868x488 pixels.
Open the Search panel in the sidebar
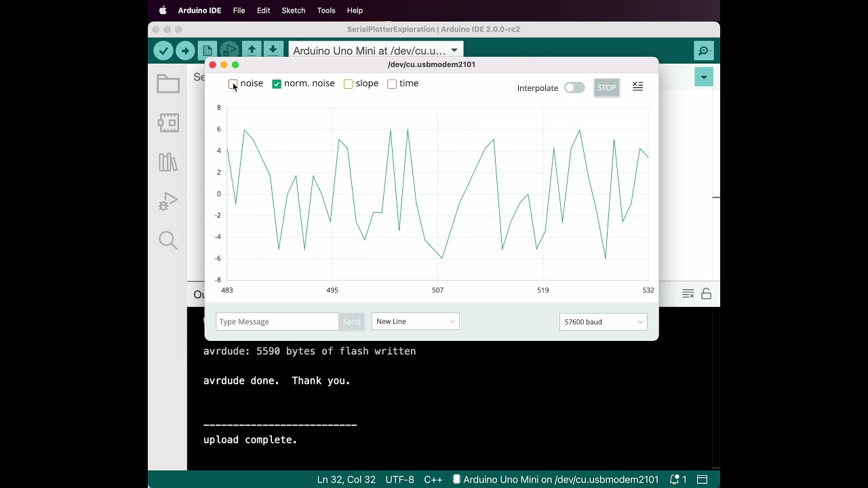pyautogui.click(x=168, y=241)
